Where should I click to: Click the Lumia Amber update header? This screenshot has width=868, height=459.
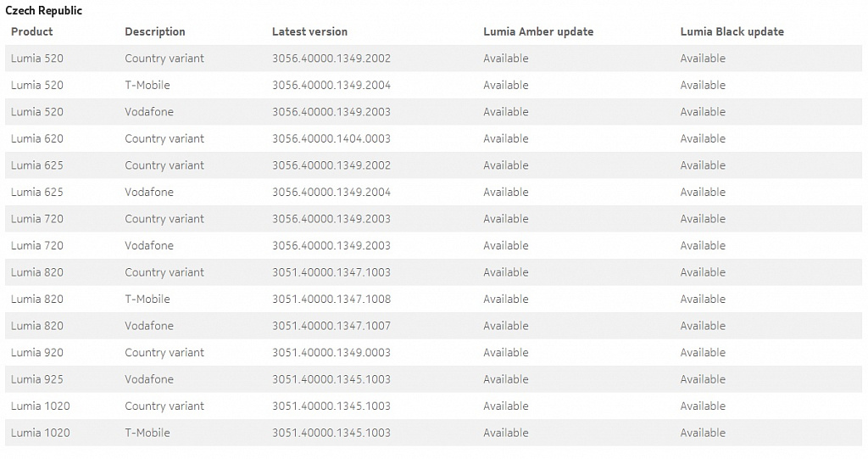[x=538, y=31]
